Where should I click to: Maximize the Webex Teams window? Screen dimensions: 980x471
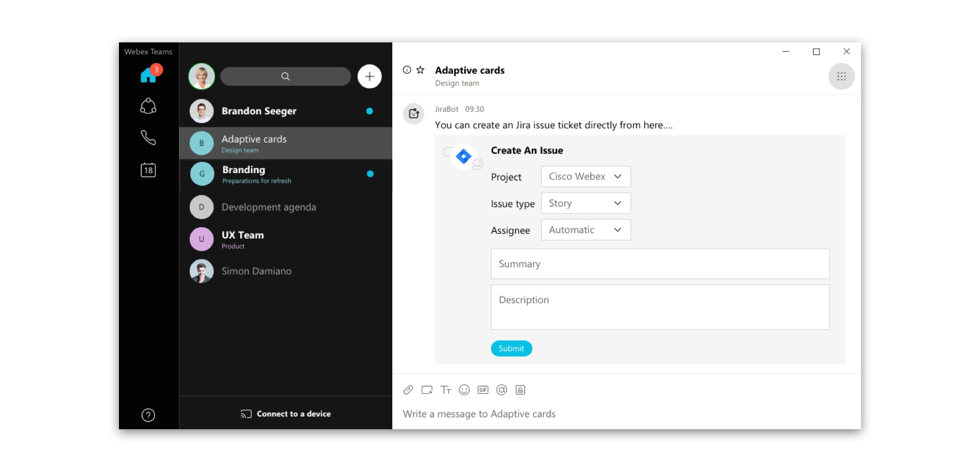[816, 52]
